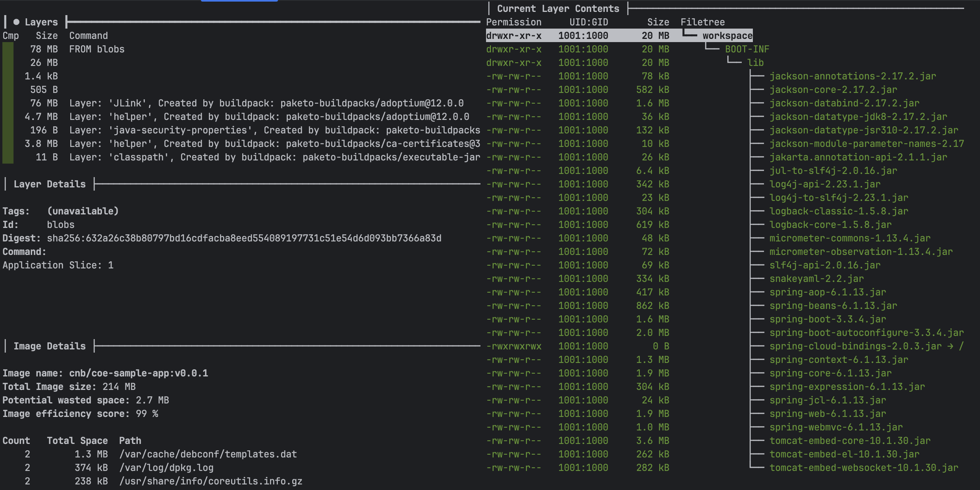Click the java-security-properties layer row

(274, 130)
